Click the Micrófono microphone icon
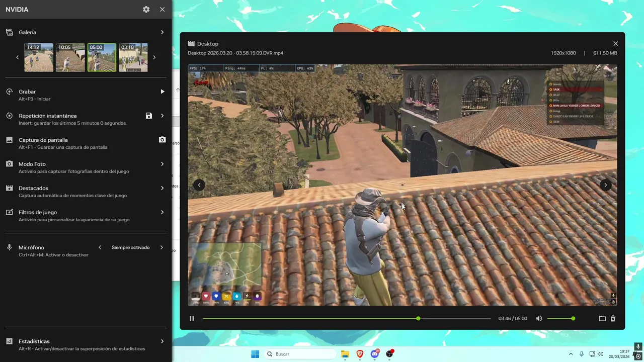The height and width of the screenshot is (362, 644). pyautogui.click(x=9, y=247)
